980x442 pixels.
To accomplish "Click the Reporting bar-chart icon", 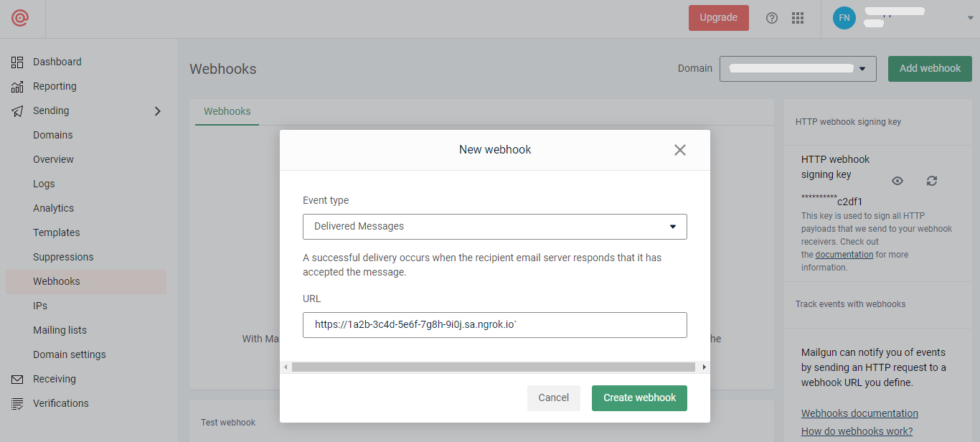I will [17, 86].
